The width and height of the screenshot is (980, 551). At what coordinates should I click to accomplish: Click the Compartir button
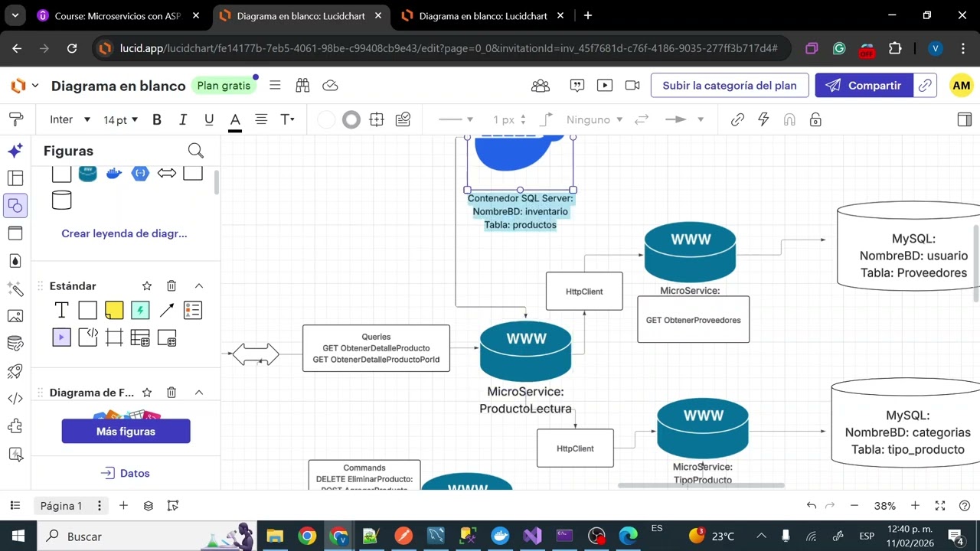tap(864, 86)
